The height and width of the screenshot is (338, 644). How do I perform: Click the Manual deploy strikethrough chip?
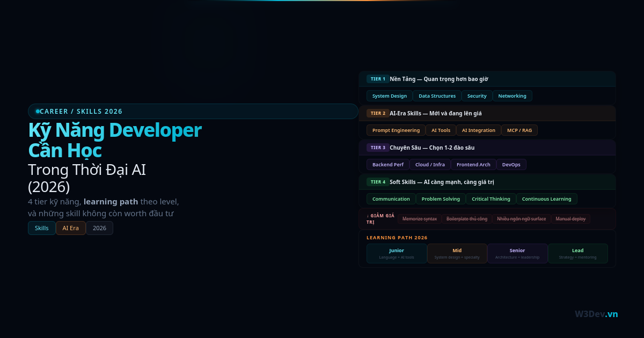coord(570,219)
